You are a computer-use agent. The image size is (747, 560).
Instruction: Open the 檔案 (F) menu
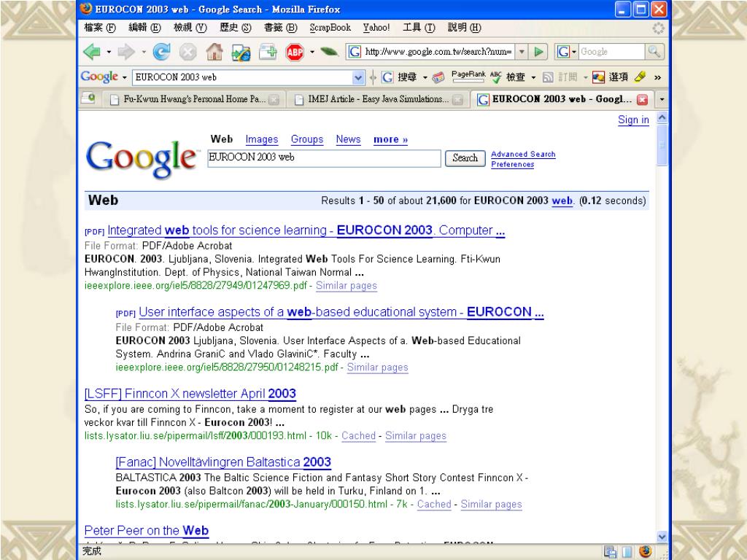tap(100, 28)
